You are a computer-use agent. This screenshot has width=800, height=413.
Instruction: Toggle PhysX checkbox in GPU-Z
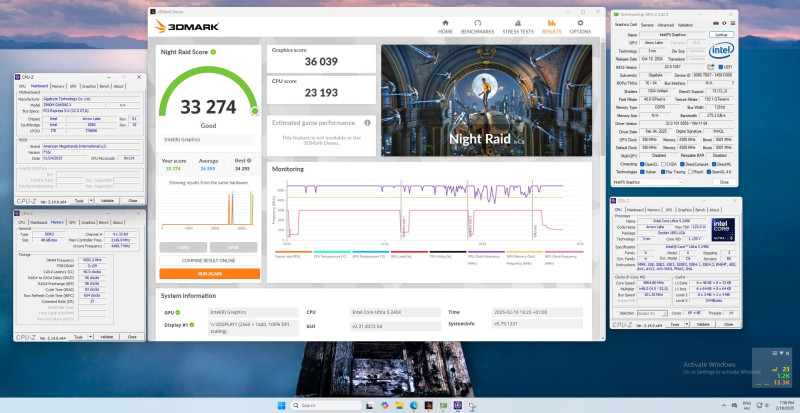point(690,172)
